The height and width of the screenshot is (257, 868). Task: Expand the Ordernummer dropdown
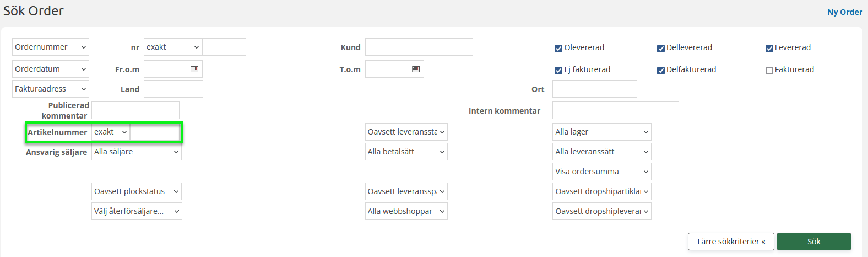pyautogui.click(x=50, y=47)
